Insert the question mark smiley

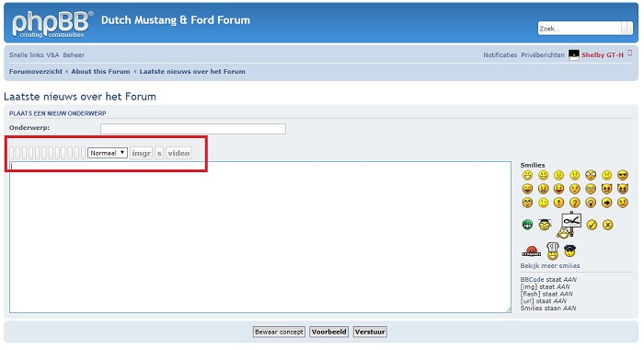point(575,203)
